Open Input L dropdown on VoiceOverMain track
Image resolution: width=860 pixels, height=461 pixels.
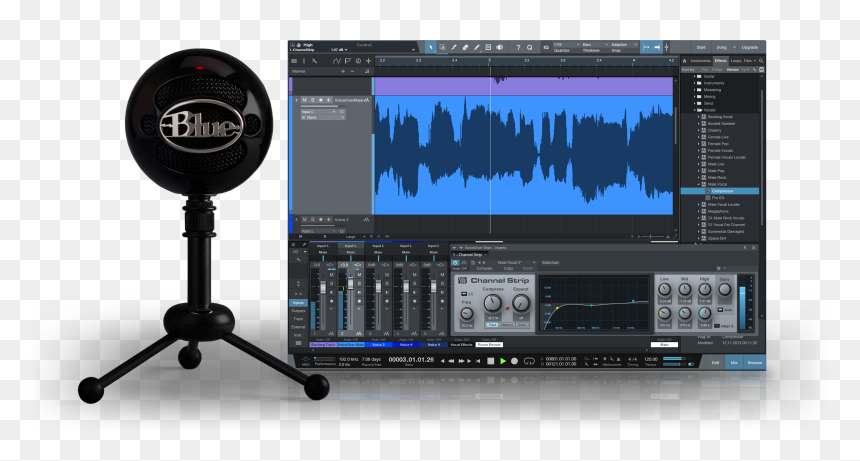click(319, 111)
